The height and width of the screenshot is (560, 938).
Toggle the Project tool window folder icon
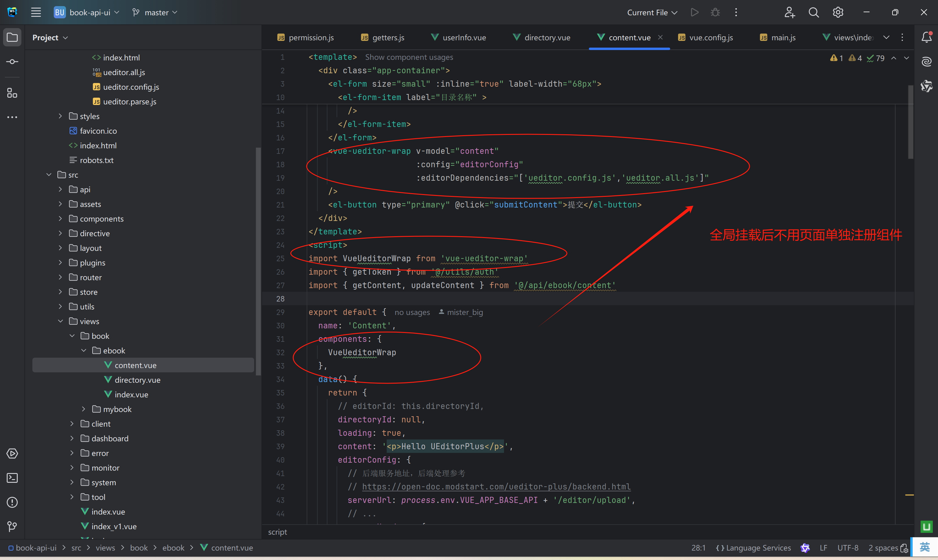[12, 37]
